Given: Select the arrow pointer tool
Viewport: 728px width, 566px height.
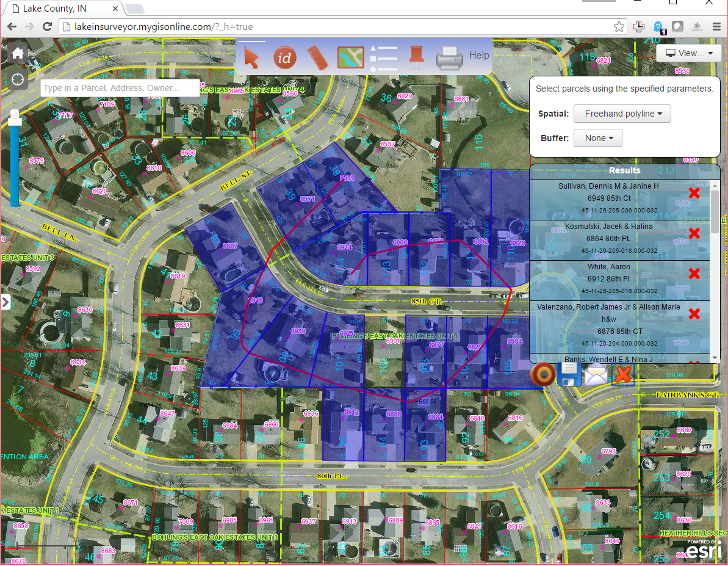Looking at the screenshot, I should 251,58.
